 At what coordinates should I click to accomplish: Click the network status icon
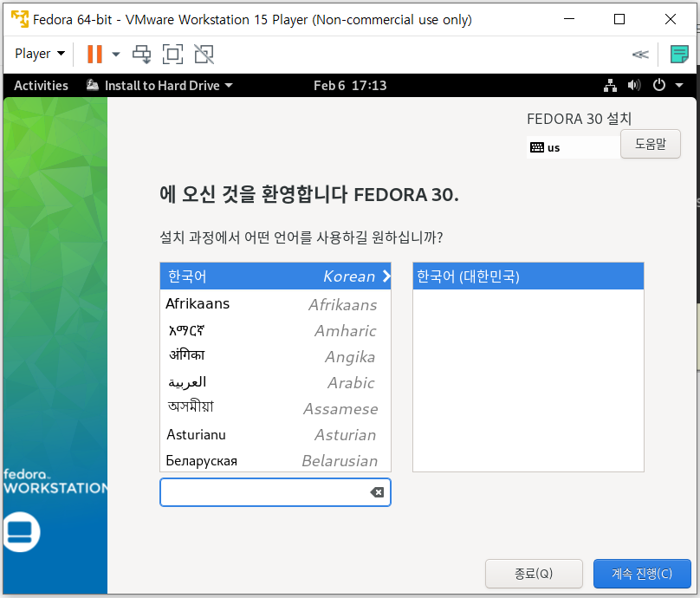coord(610,85)
